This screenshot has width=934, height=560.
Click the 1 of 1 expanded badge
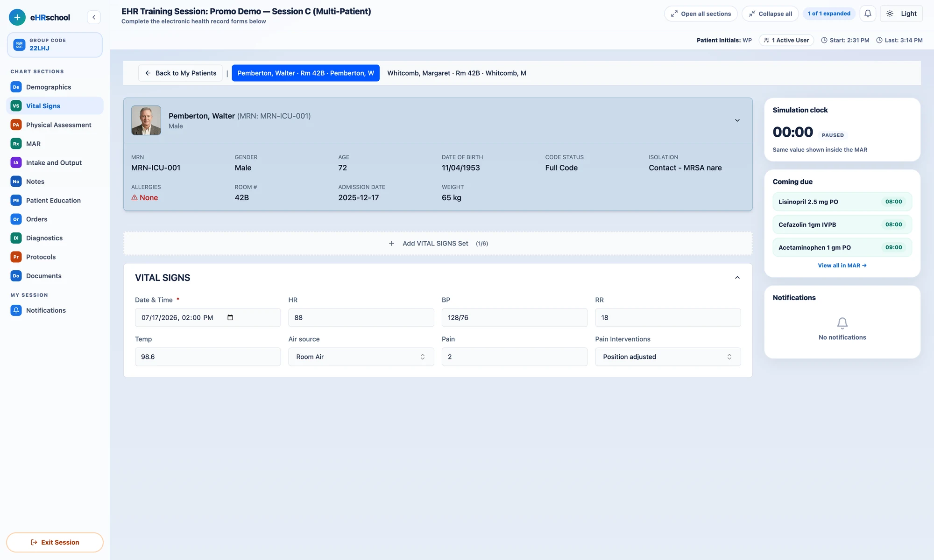(829, 14)
